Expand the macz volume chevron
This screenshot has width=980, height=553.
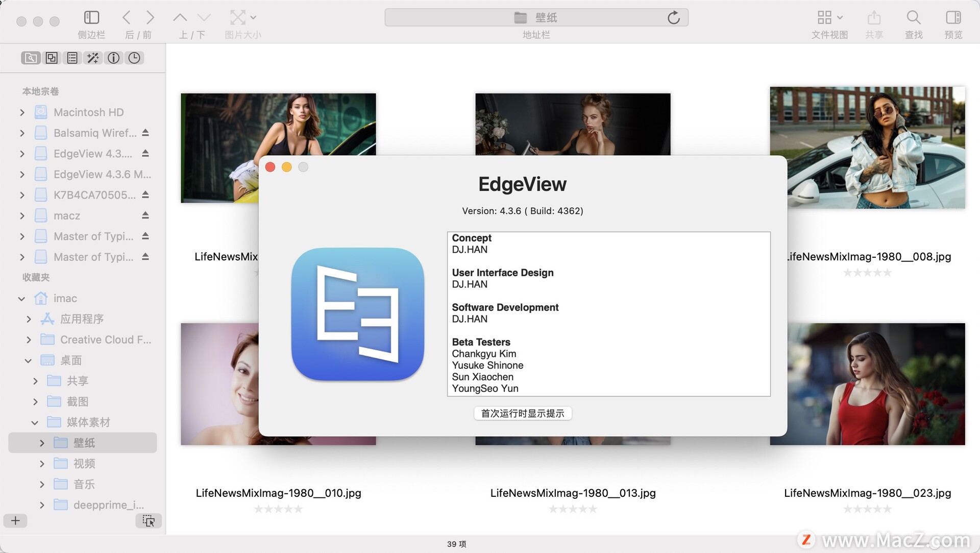coord(22,216)
